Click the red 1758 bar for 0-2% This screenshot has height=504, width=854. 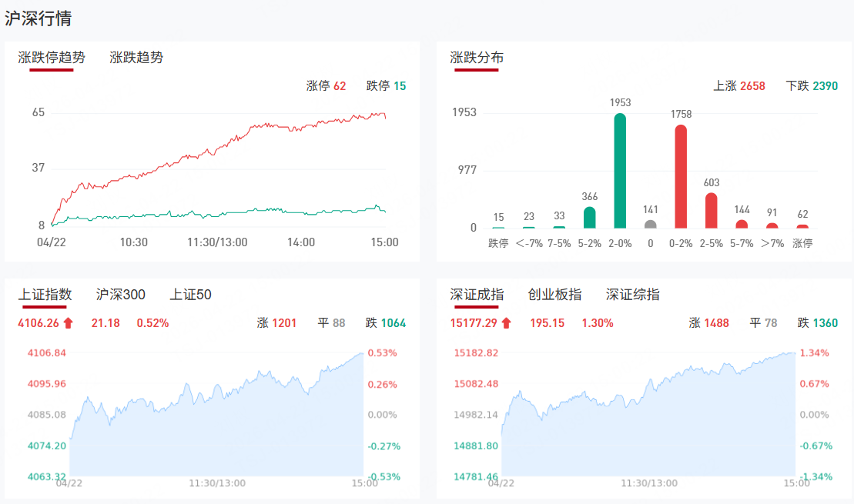[681, 177]
